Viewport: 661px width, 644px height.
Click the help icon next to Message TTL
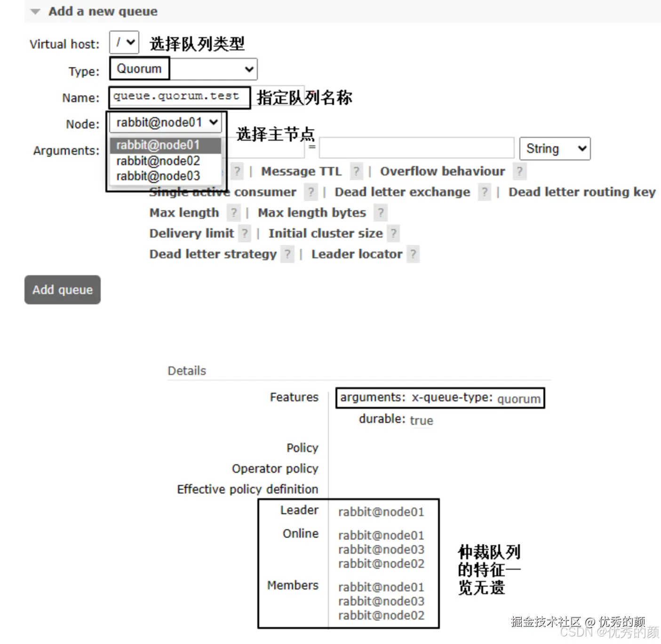tap(357, 171)
